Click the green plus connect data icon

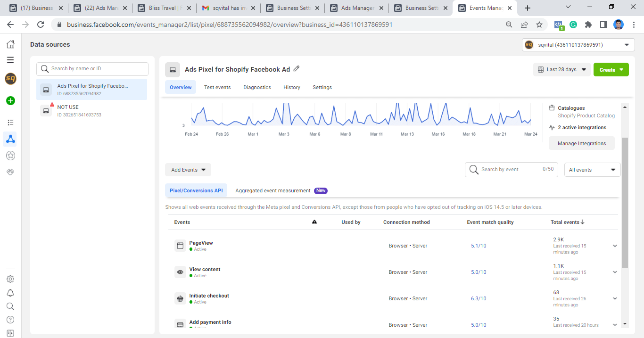(x=10, y=100)
